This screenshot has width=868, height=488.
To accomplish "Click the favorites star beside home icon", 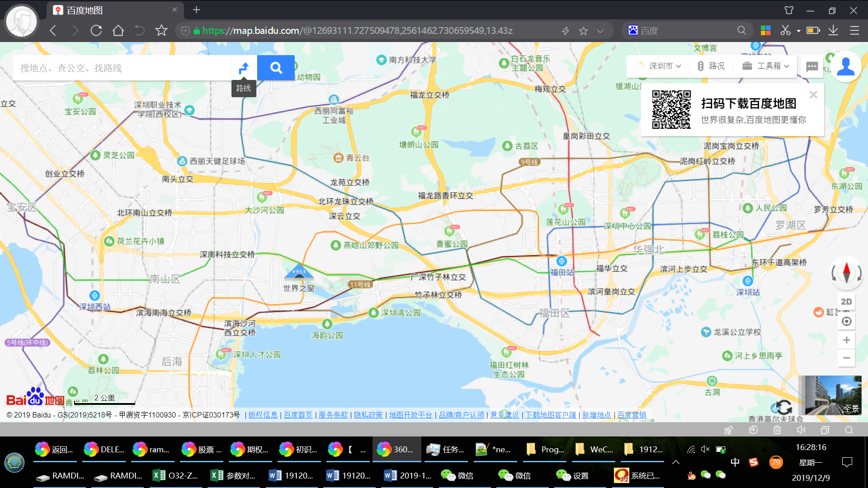I will [x=161, y=30].
